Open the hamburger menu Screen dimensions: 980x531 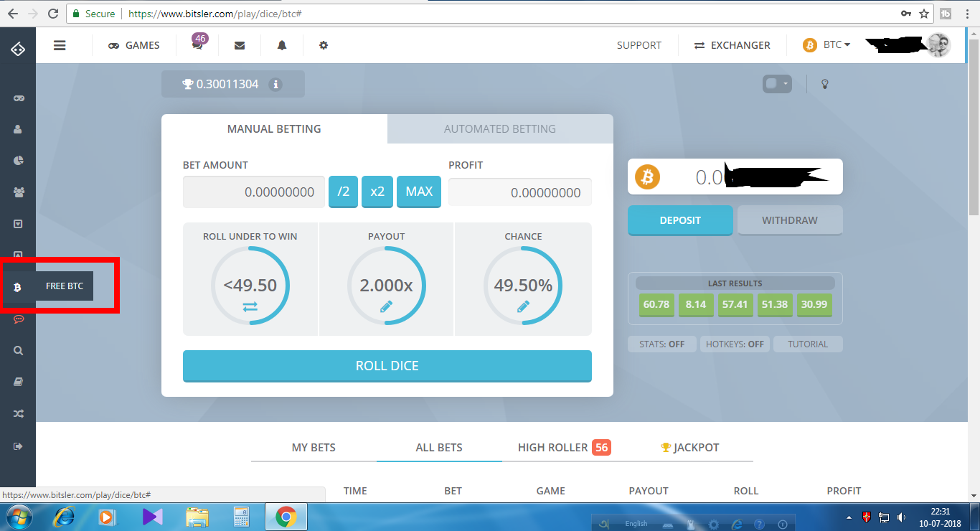[x=60, y=45]
